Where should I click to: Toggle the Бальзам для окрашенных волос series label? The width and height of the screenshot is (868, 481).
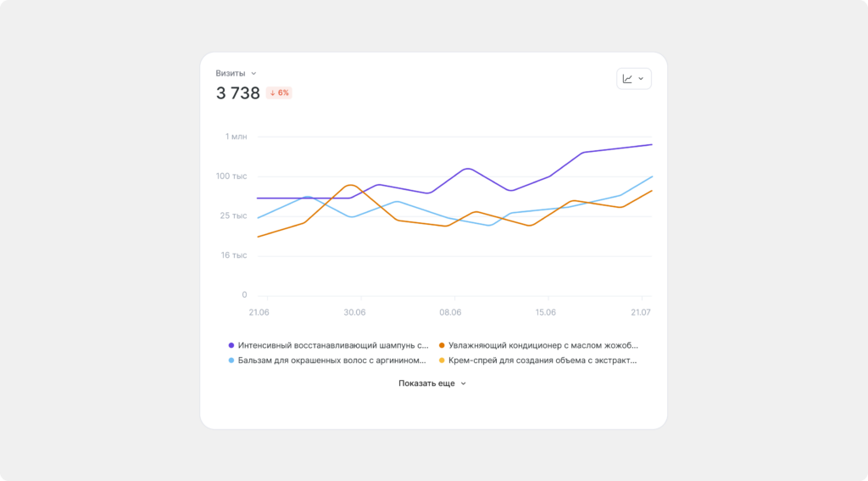331,361
